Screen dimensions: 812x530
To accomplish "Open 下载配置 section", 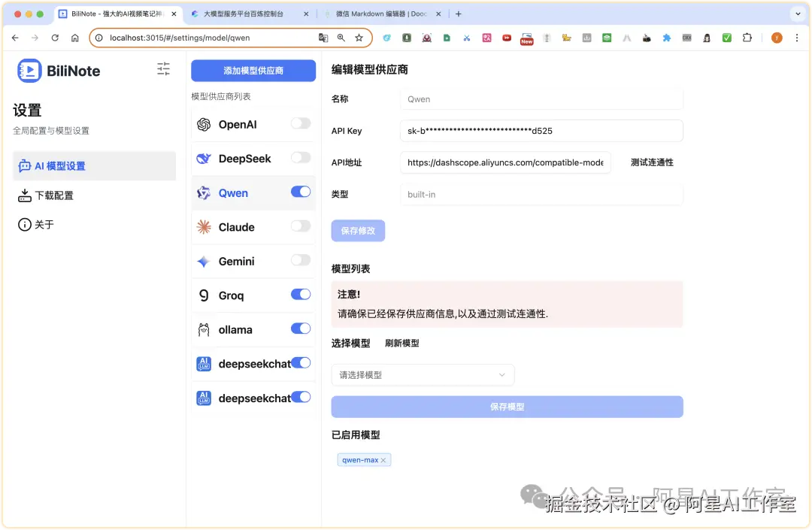I will tap(46, 195).
